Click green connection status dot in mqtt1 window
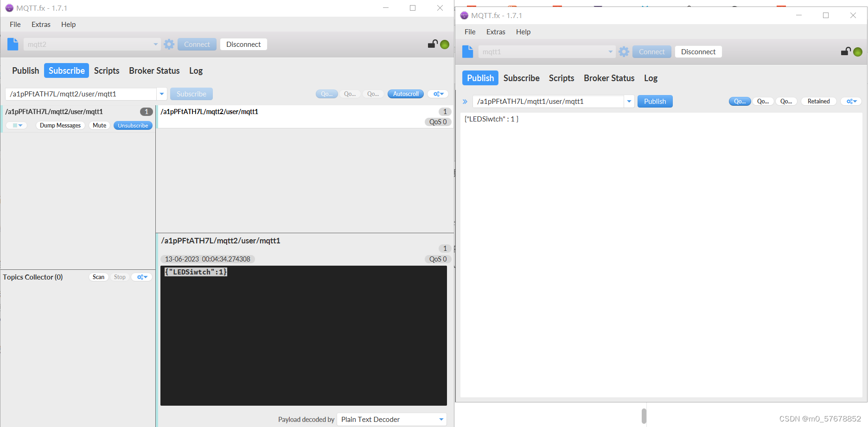 click(858, 52)
